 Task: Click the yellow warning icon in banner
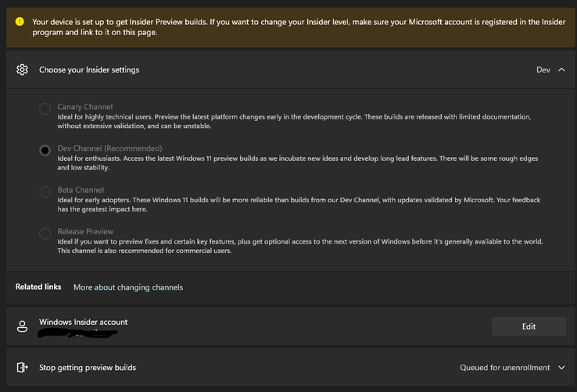(20, 22)
